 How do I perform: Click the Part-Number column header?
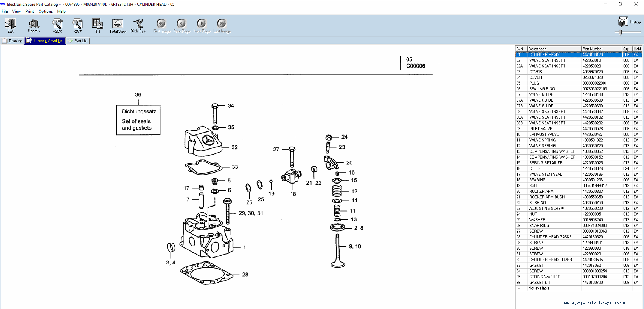click(601, 49)
